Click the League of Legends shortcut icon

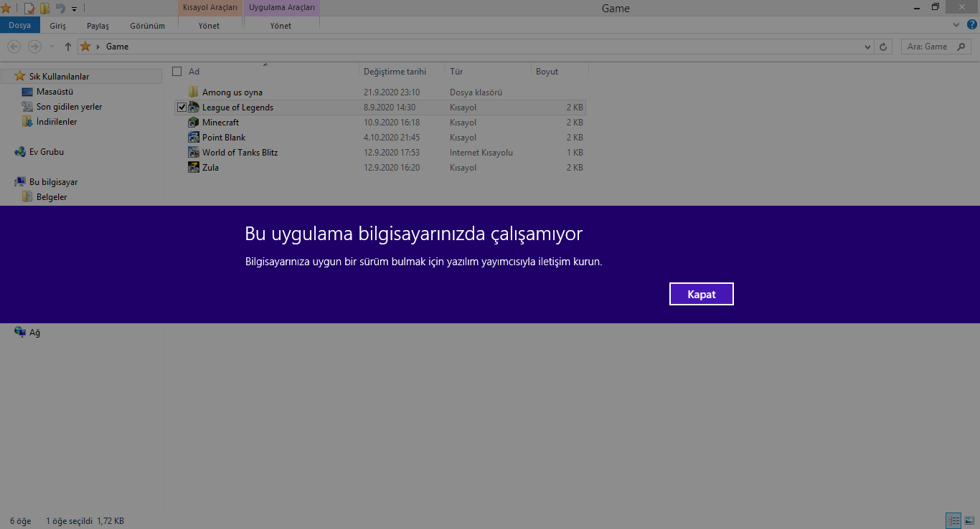click(194, 108)
